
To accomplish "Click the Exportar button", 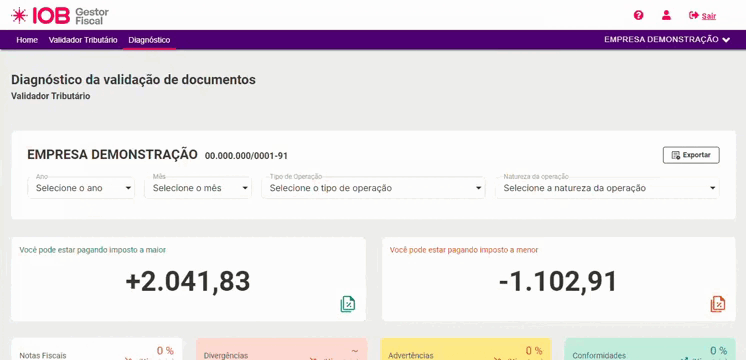I will pos(691,155).
